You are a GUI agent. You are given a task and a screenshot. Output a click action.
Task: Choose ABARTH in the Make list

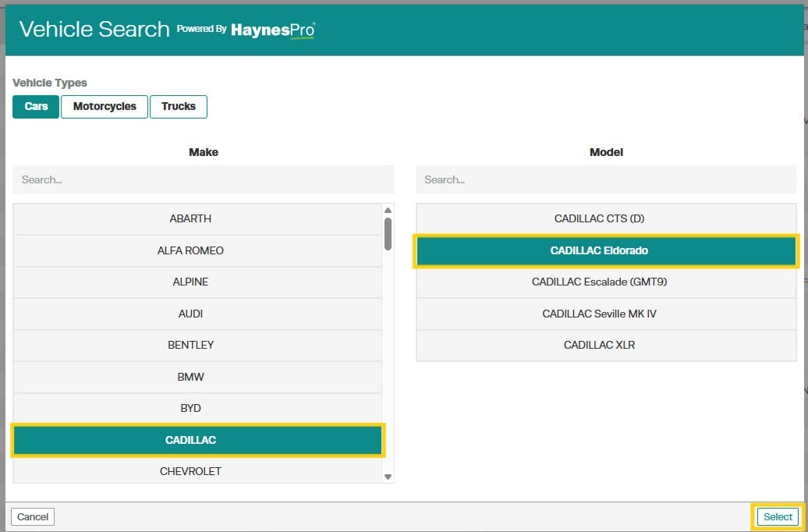point(197,219)
